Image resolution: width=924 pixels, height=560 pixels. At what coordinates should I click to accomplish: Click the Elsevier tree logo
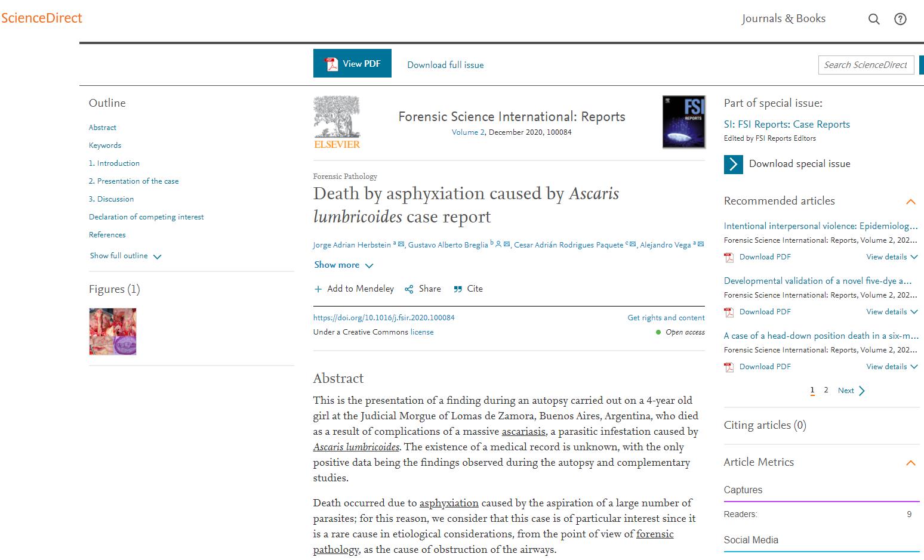(x=337, y=122)
